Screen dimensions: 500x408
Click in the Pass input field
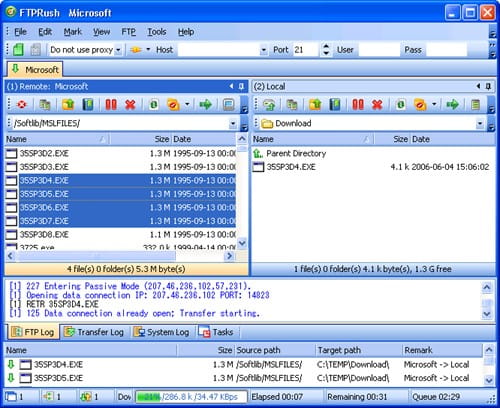coord(446,50)
